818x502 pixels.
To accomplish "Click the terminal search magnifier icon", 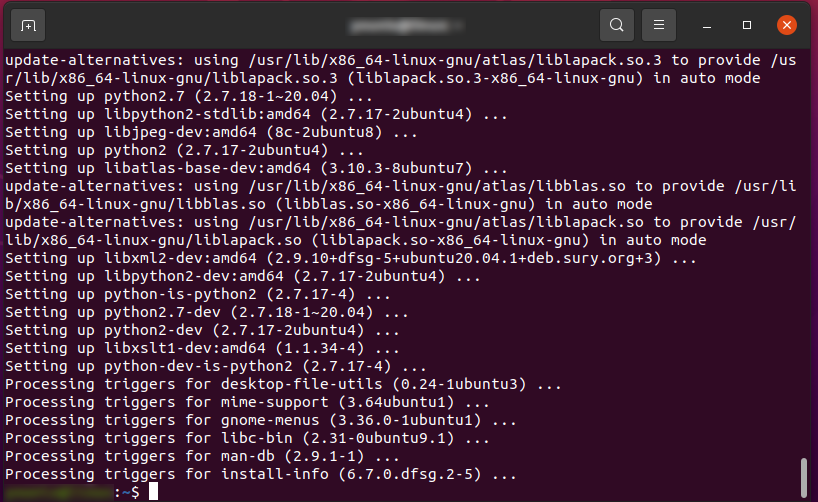I will 617,25.
